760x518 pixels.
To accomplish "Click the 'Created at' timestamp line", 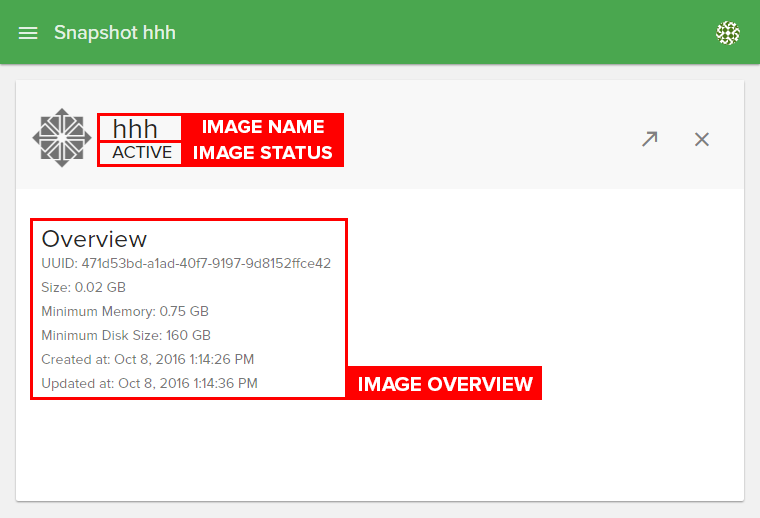I will click(x=149, y=359).
